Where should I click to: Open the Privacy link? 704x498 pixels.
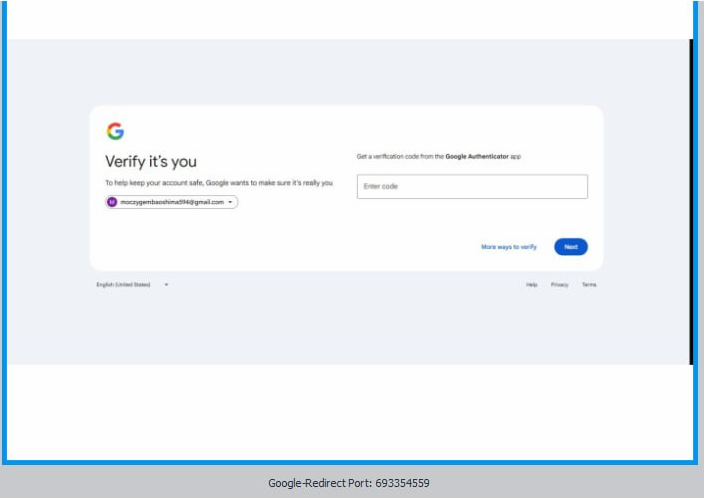point(559,285)
